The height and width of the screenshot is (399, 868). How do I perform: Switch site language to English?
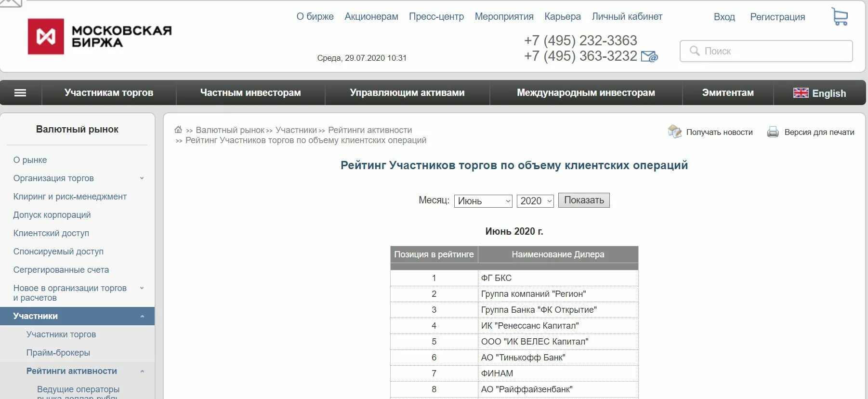click(829, 93)
